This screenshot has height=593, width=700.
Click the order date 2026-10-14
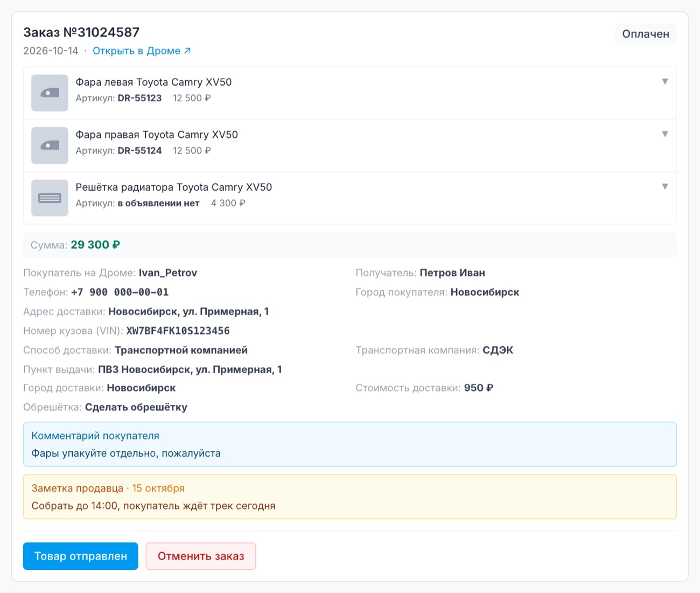[x=51, y=51]
